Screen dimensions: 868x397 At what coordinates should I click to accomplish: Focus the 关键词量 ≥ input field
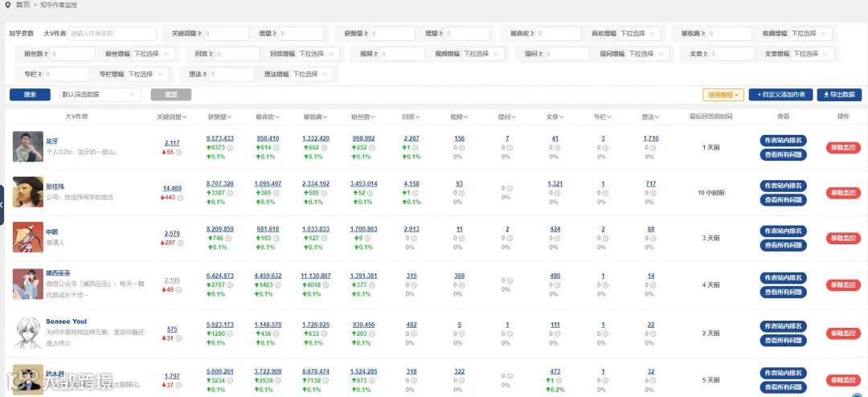[x=226, y=33]
